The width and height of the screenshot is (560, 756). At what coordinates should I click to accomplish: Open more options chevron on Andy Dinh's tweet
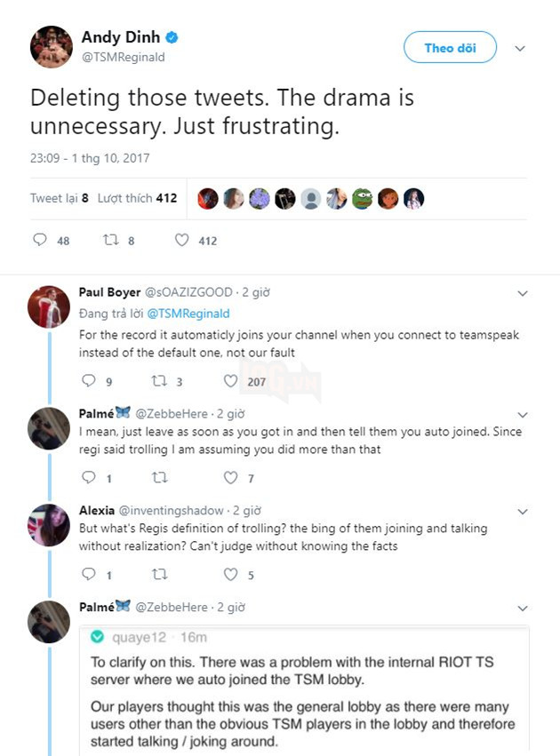(521, 49)
